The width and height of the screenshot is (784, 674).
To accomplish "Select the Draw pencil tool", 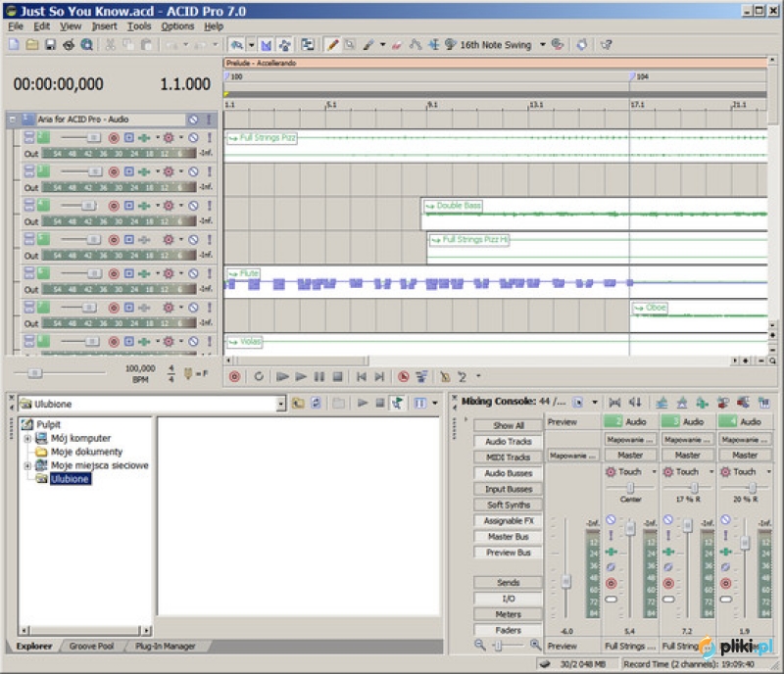I will [332, 44].
